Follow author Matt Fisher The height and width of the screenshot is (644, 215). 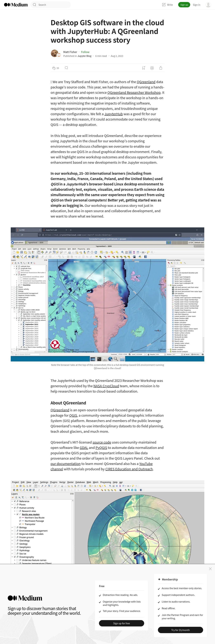click(x=85, y=52)
